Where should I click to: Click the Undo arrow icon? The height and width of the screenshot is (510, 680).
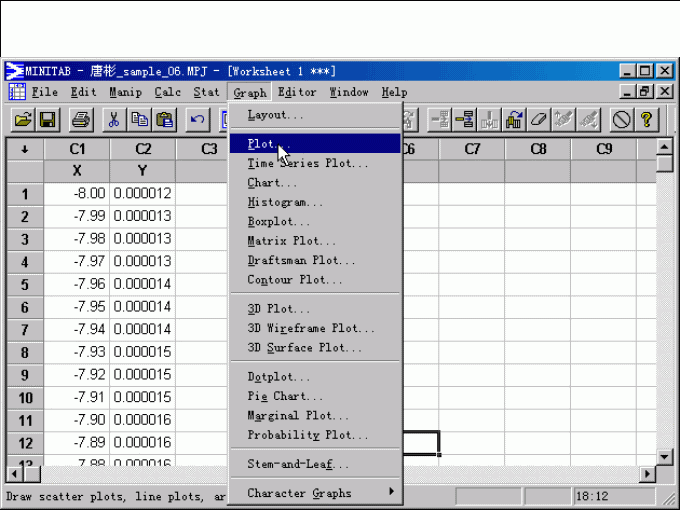click(198, 120)
